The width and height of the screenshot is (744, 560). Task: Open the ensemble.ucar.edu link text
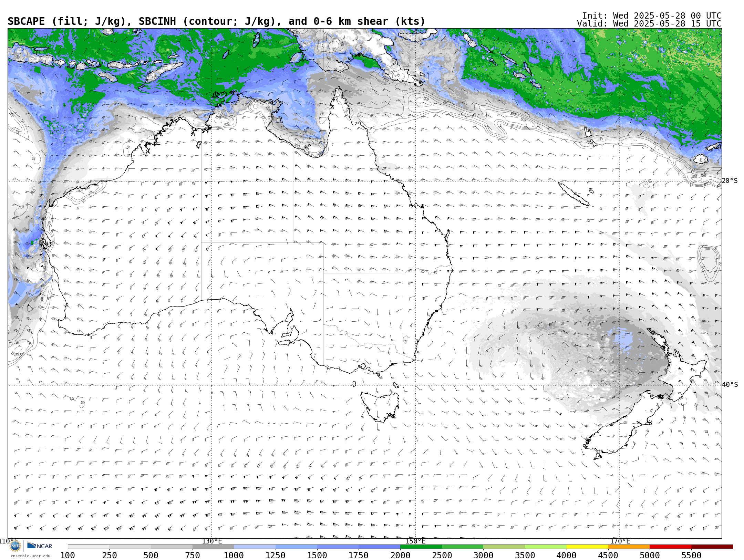click(x=30, y=556)
